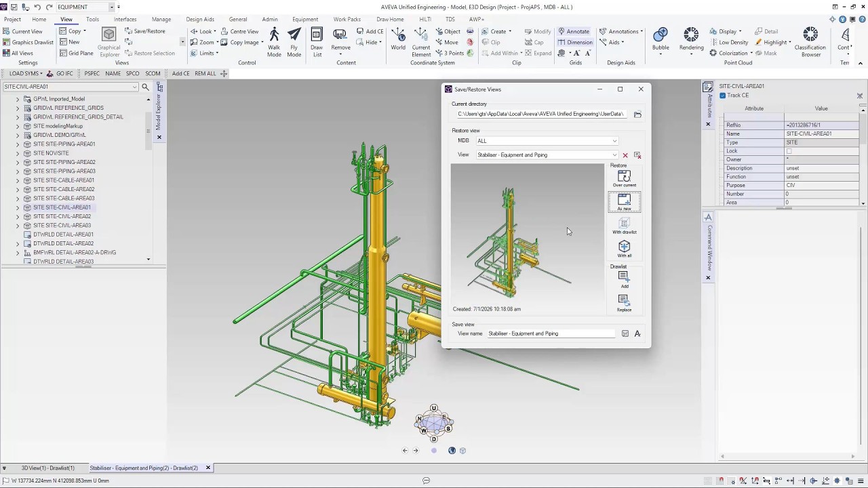
Task: Open the Design Aids ribbon tab
Action: pos(200,20)
